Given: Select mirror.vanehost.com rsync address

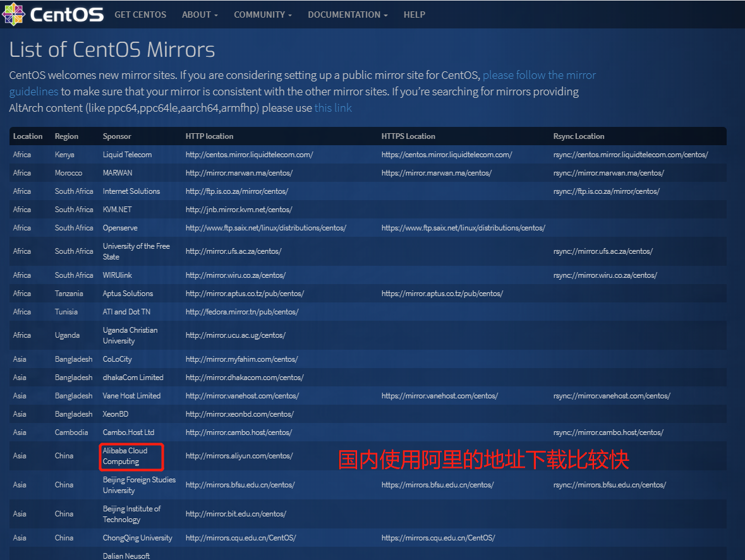Looking at the screenshot, I should tap(612, 396).
